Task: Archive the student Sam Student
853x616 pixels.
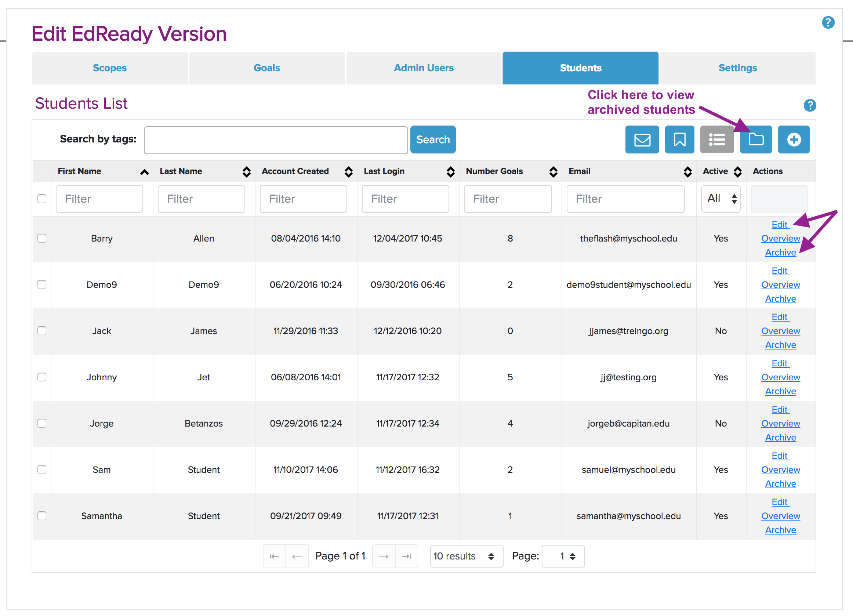Action: 781,483
